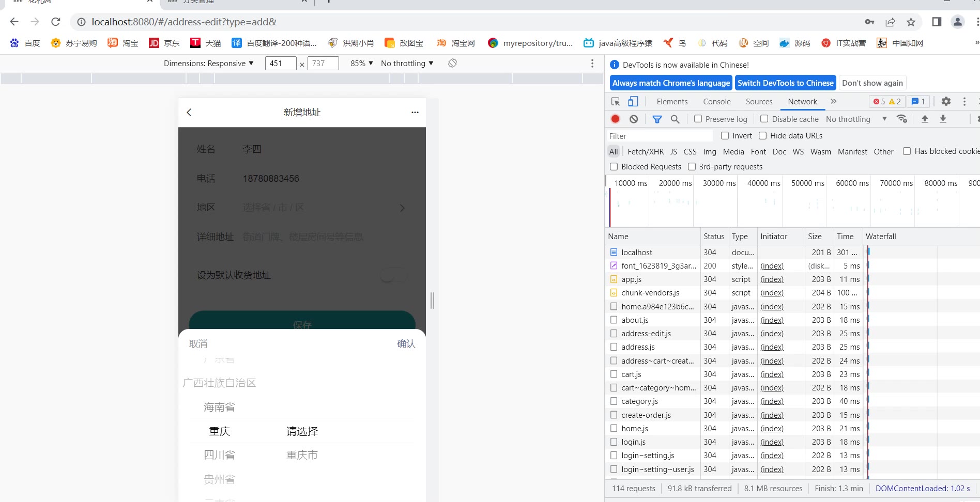Screen dimensions: 980x502
Task: Open Network panel No throttling dropdown
Action: [856, 119]
